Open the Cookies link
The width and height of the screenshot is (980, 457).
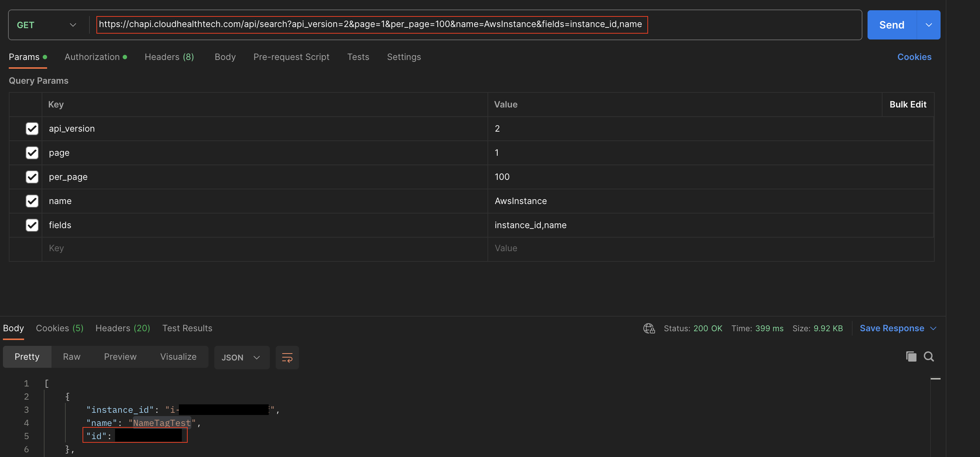tap(914, 57)
